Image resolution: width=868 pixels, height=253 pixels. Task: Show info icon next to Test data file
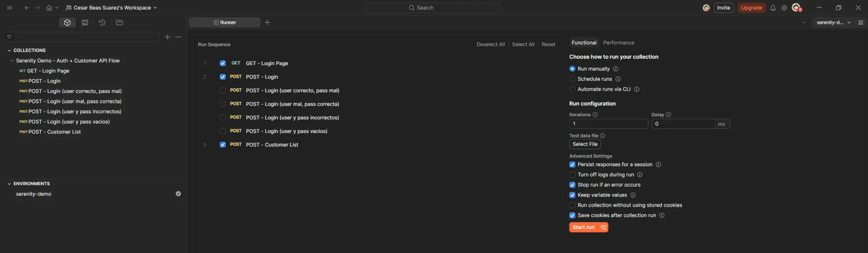tap(602, 136)
